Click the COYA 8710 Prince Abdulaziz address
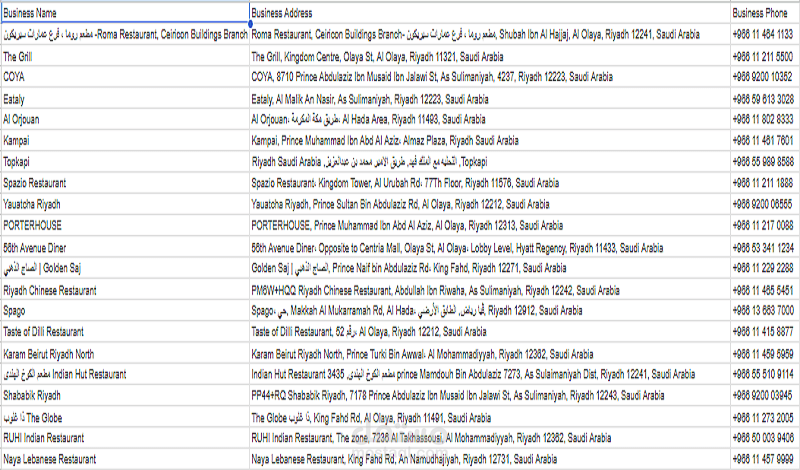Viewport: 800px width, 470px height. [x=490, y=77]
